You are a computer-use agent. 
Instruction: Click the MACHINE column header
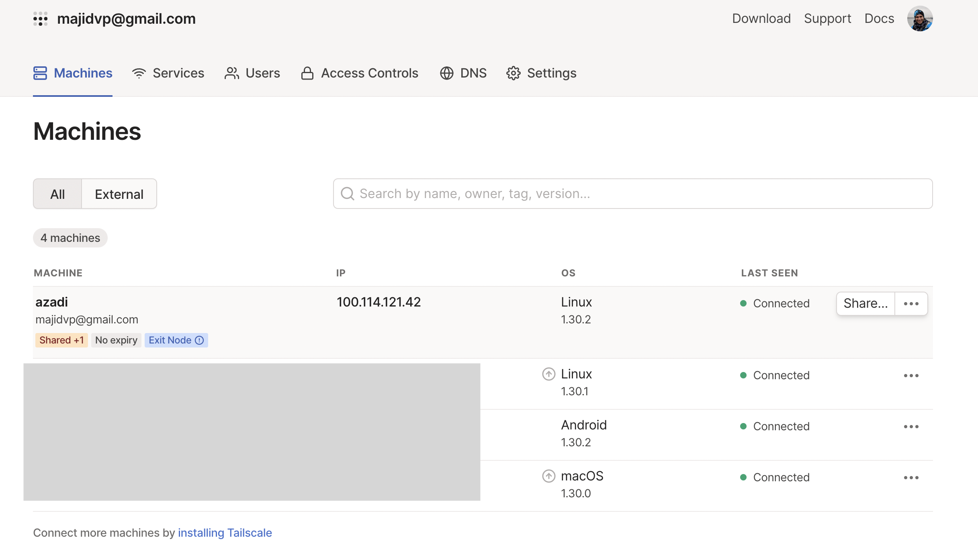click(x=58, y=273)
